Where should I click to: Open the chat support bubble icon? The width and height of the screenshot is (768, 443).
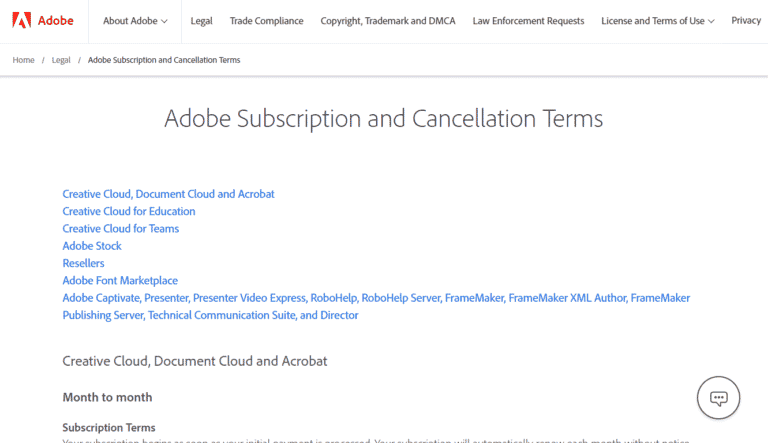(718, 397)
